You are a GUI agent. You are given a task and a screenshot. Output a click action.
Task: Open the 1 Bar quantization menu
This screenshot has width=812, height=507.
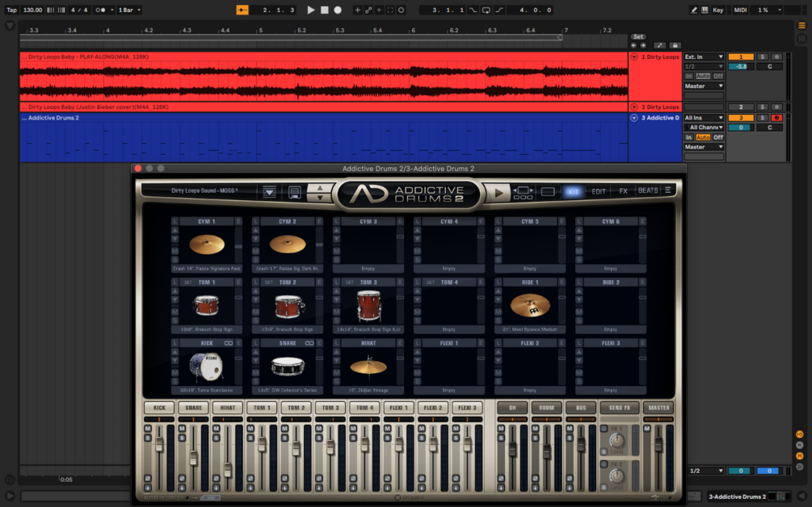pyautogui.click(x=129, y=10)
